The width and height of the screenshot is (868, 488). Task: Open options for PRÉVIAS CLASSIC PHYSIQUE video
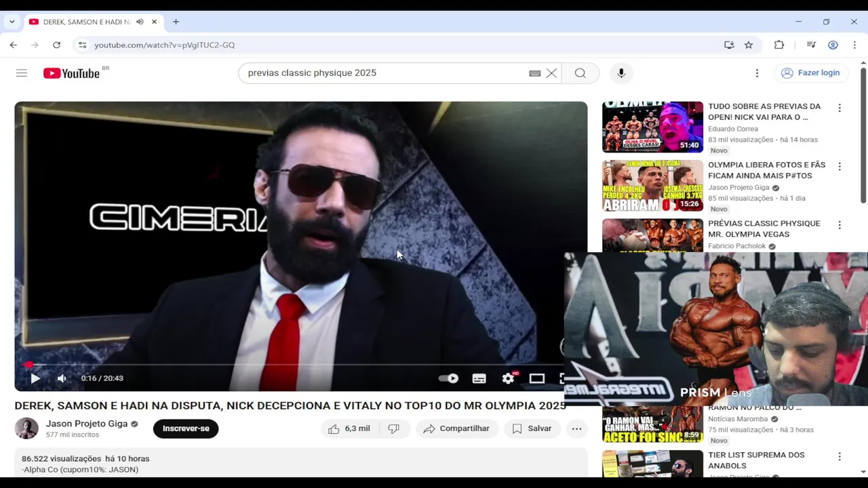click(x=840, y=225)
